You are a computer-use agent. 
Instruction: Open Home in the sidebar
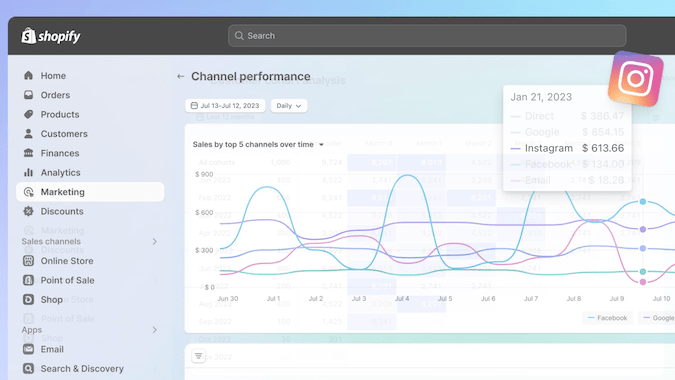pos(53,76)
